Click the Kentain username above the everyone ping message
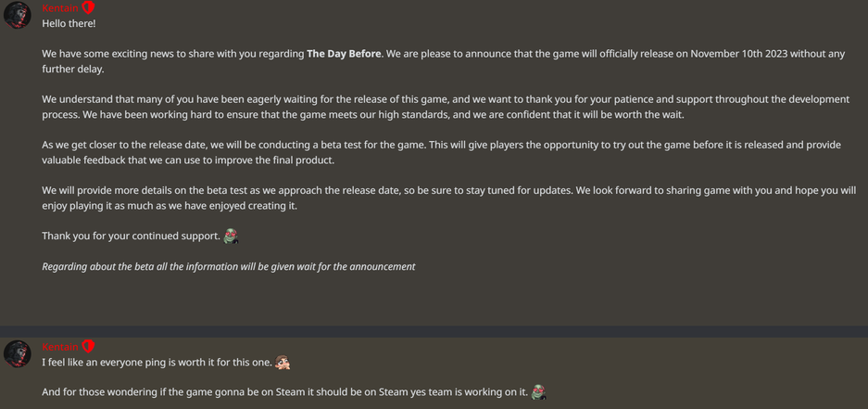Screen dimensions: 868x409 click(x=60, y=346)
